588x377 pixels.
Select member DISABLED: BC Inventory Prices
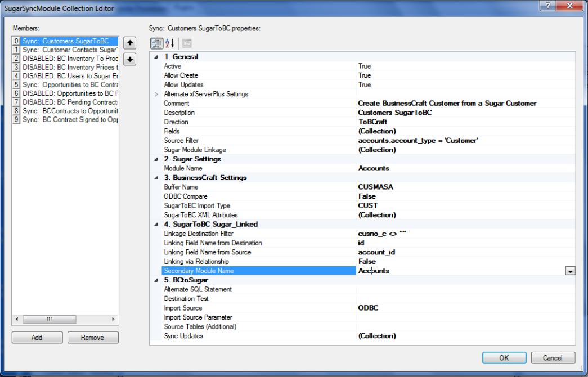(65, 67)
